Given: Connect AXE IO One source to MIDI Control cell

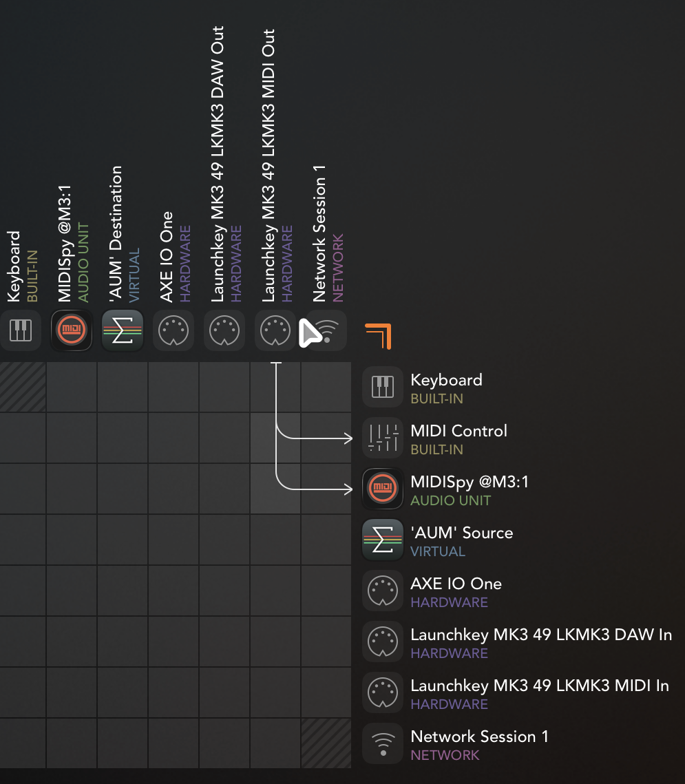Looking at the screenshot, I should pyautogui.click(x=173, y=438).
